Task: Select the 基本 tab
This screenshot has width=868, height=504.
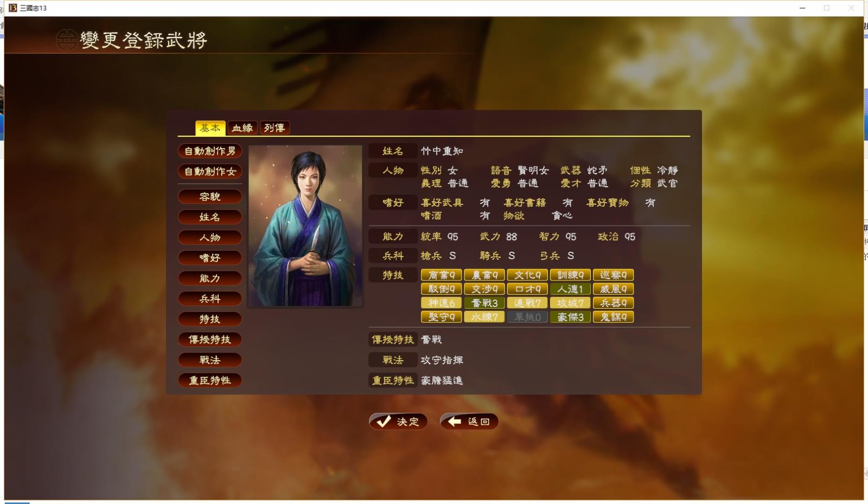Action: point(210,128)
